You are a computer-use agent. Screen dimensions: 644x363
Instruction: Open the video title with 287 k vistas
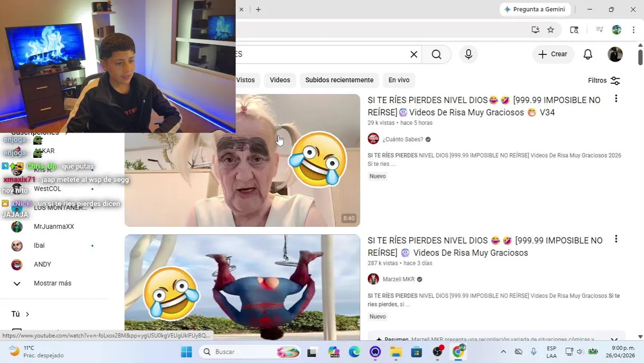485,247
